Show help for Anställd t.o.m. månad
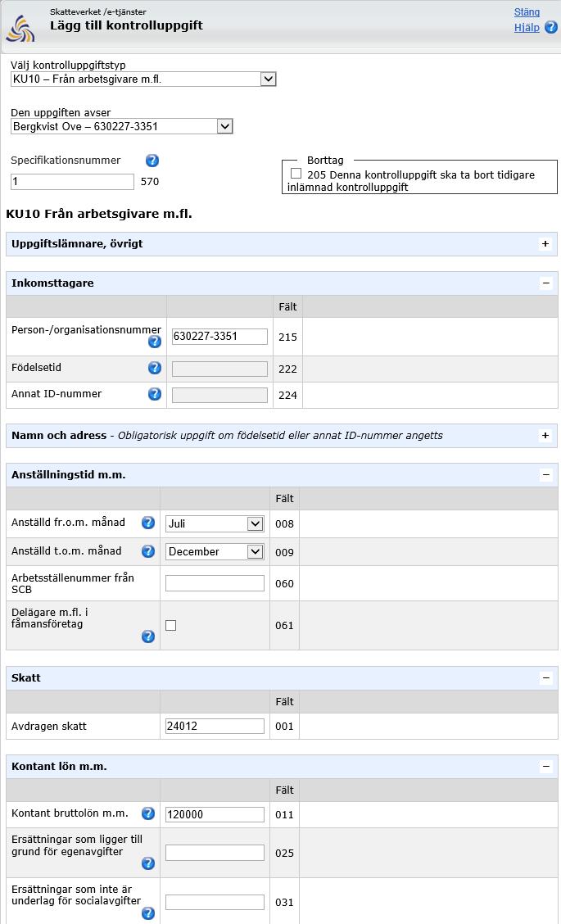This screenshot has width=561, height=924. 148,551
